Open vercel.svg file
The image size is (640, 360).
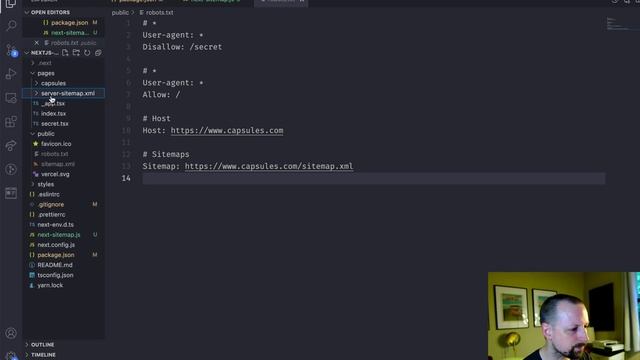pyautogui.click(x=55, y=174)
